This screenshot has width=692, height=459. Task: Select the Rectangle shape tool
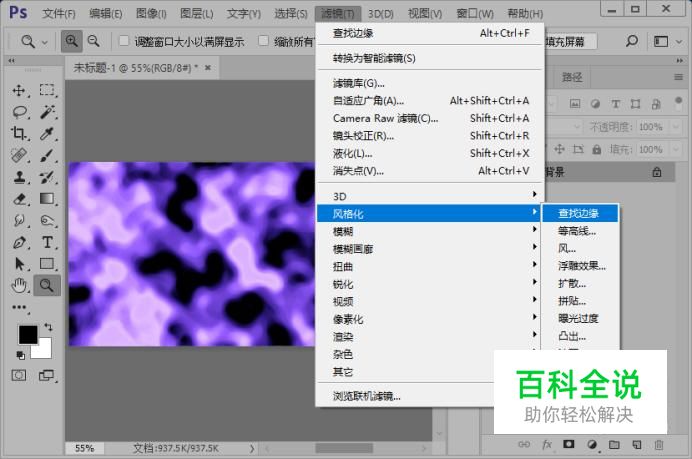click(47, 263)
